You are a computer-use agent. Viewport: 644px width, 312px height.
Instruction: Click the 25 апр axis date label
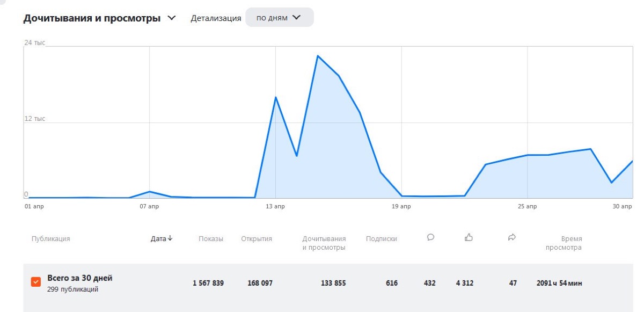[528, 206]
